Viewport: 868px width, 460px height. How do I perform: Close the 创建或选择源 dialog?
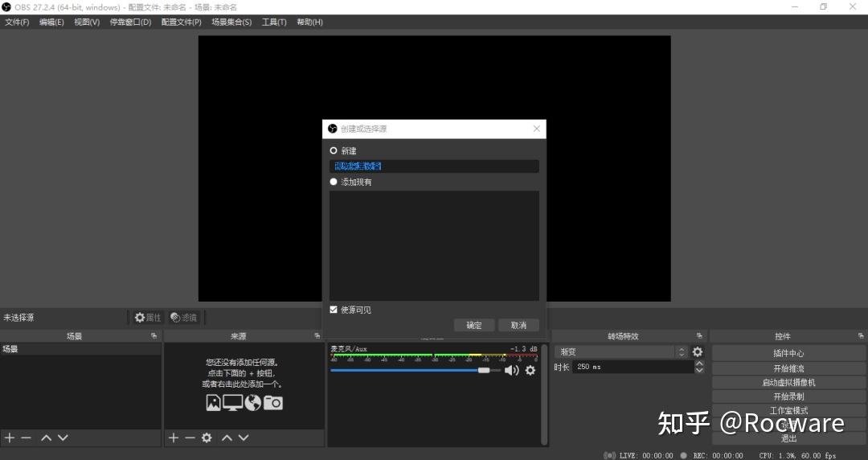536,129
